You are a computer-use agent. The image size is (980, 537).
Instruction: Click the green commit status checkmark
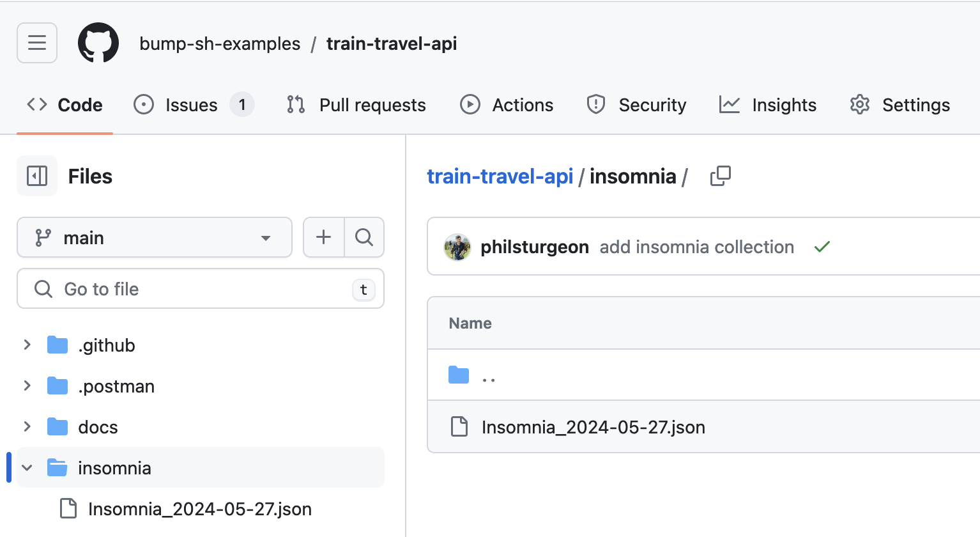[822, 247]
